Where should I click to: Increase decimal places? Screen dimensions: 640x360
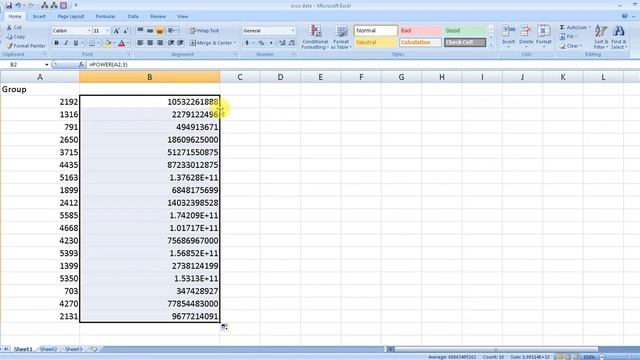(282, 43)
